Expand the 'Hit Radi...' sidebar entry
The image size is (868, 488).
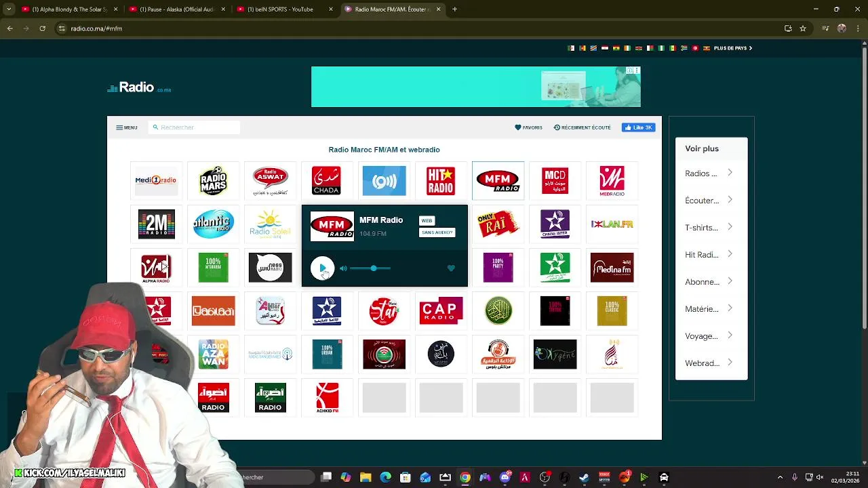coord(709,255)
